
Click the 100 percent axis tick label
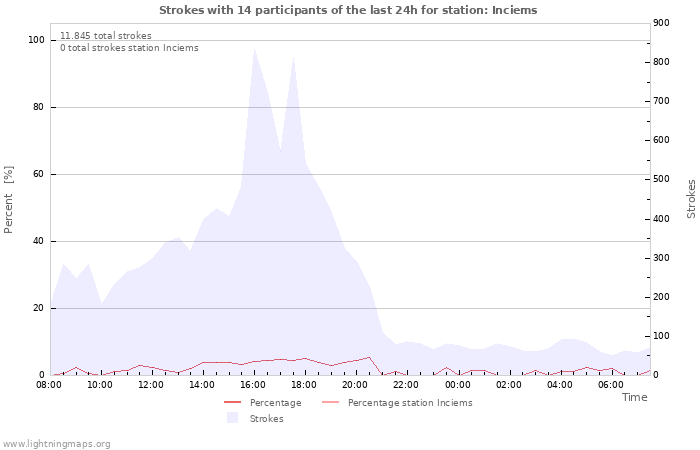pos(37,40)
